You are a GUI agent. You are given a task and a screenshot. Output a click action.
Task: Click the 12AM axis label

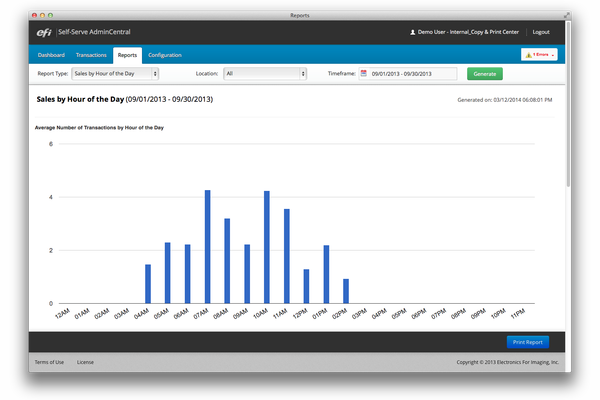coord(62,313)
